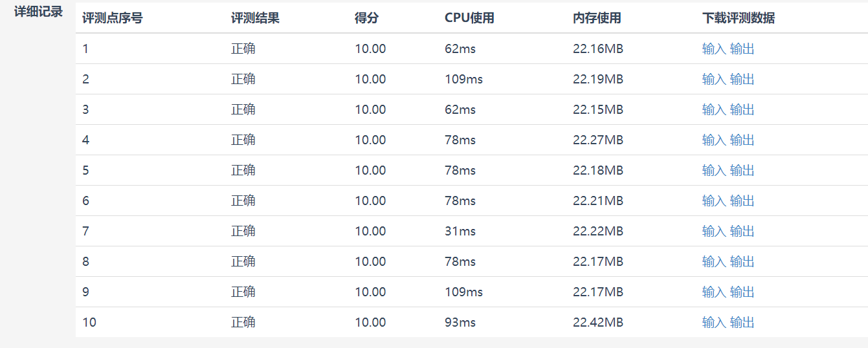Download input of test point 7

(714, 232)
